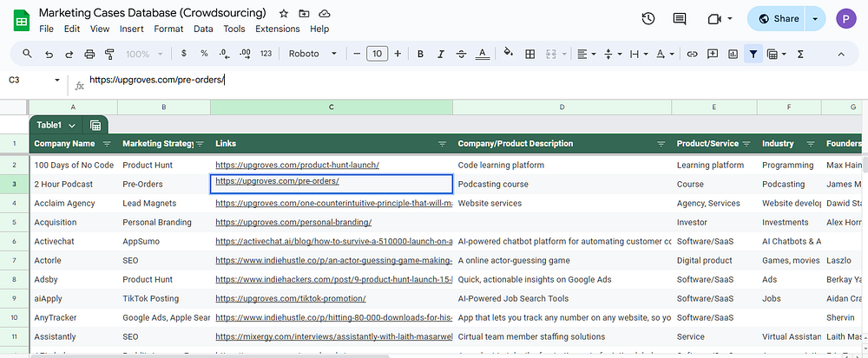
Task: Open the Extensions menu
Action: (277, 29)
